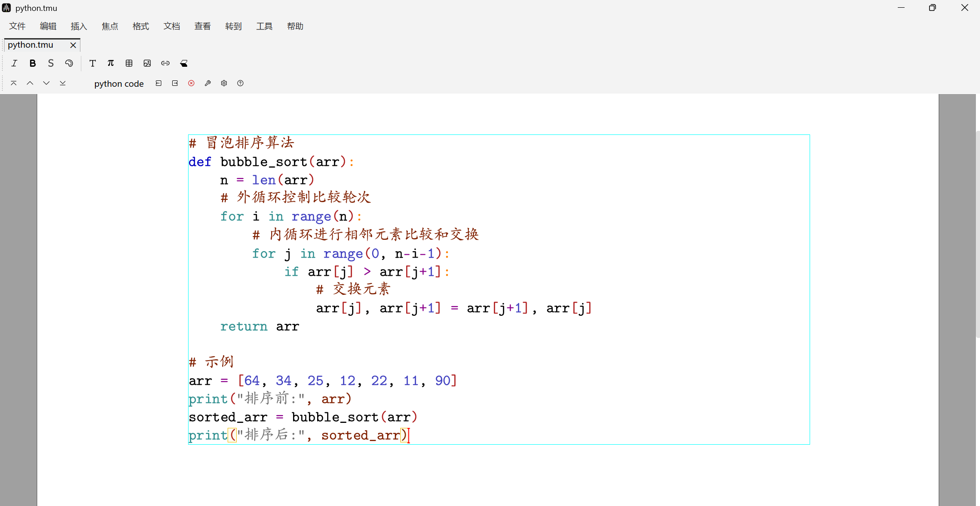Insert a table with grid icon
Screen dimensions: 980x506
(x=129, y=63)
